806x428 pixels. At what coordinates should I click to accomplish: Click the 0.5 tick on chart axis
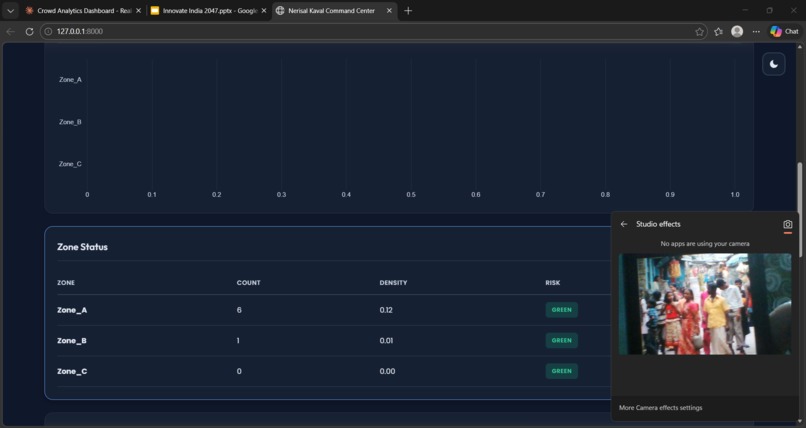[x=411, y=195]
